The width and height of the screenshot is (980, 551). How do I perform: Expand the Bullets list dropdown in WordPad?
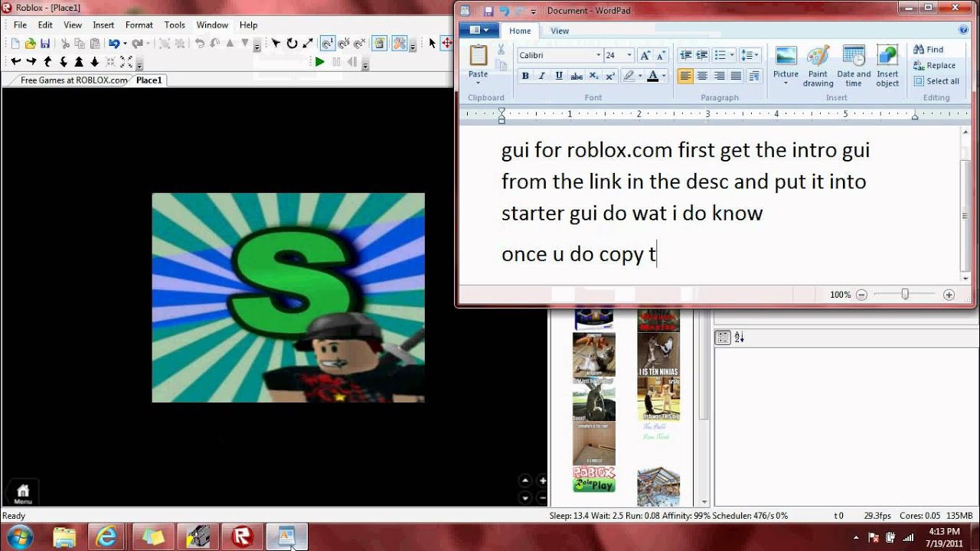point(732,55)
